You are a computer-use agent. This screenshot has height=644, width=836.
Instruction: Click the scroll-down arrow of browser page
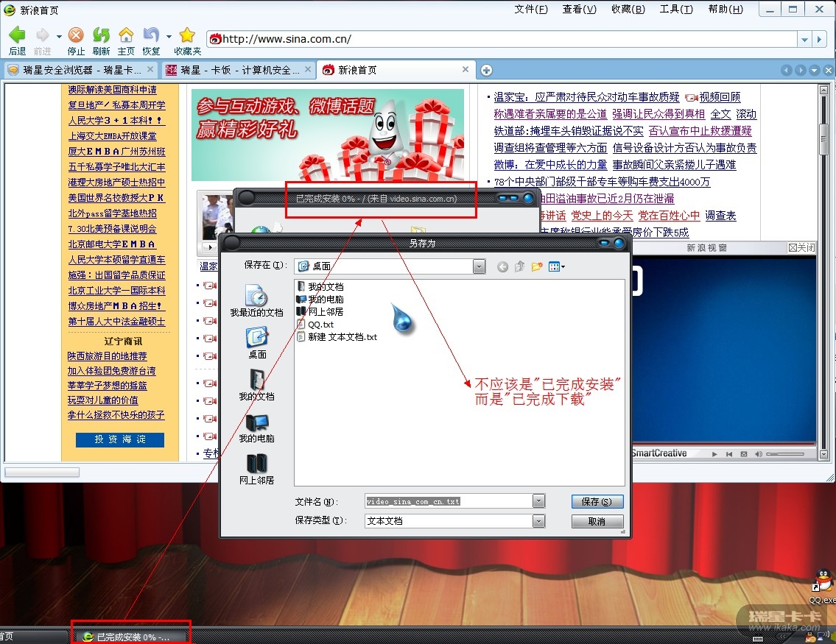click(823, 454)
